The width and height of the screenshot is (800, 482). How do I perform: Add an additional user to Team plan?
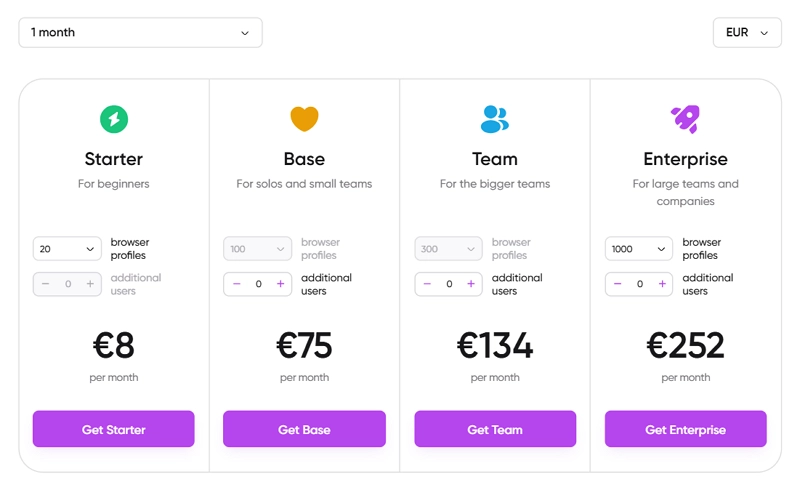point(471,284)
